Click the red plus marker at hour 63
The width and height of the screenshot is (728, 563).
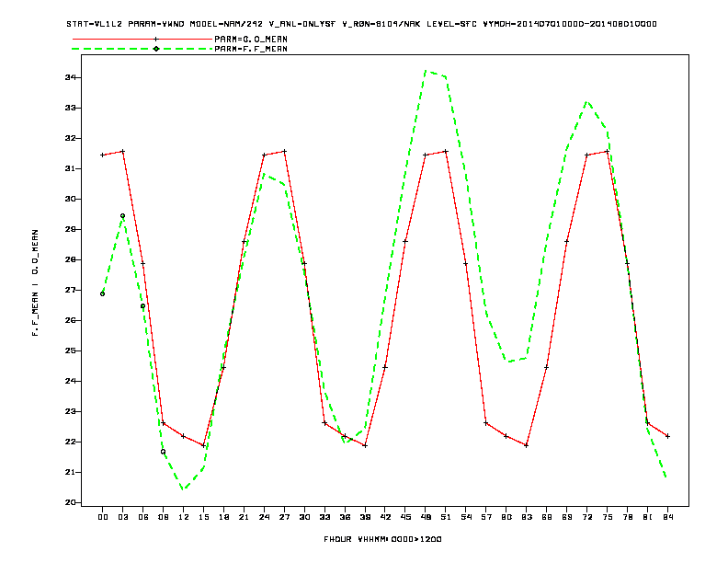527,445
